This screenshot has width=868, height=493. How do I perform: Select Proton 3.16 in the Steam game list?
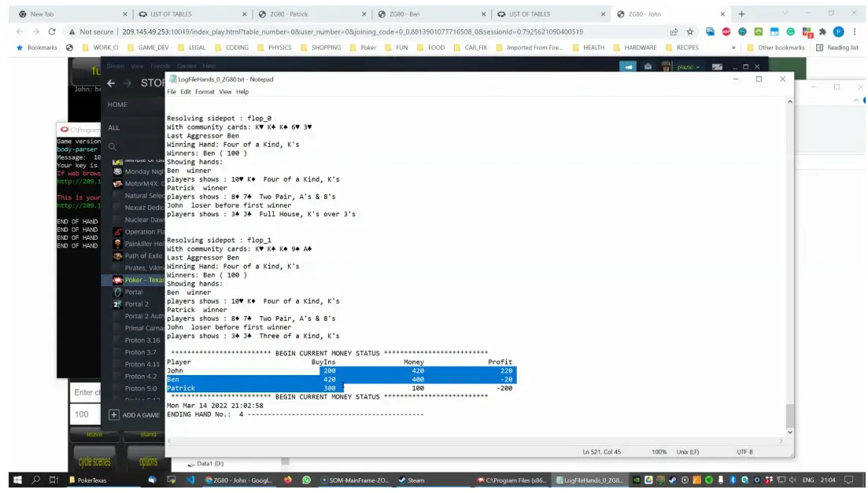click(x=142, y=340)
